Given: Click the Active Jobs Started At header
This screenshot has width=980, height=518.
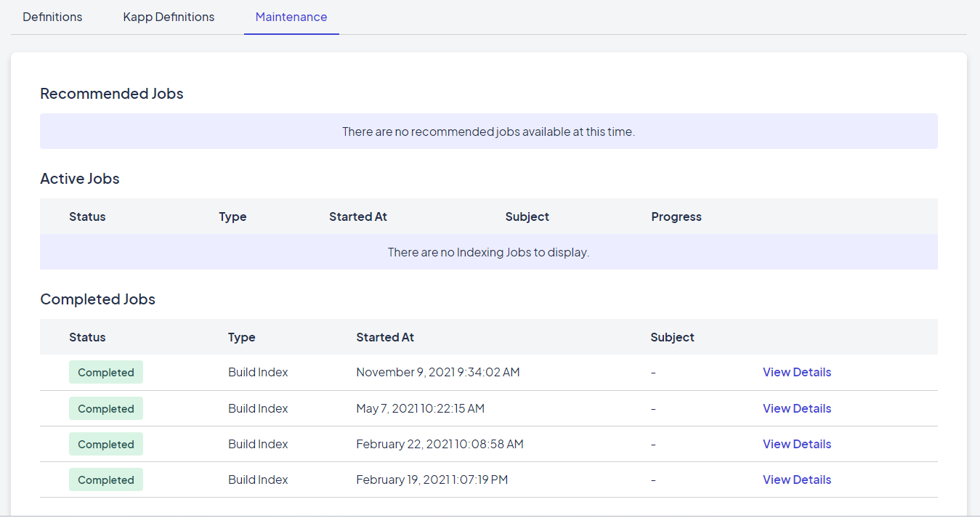Looking at the screenshot, I should tap(357, 216).
